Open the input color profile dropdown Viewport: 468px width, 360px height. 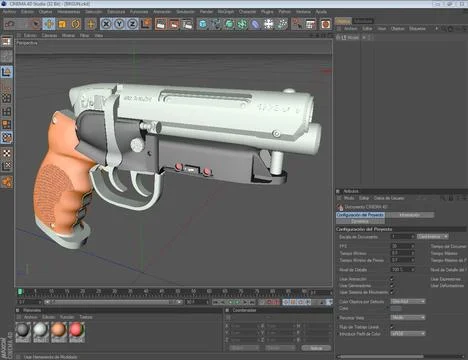(408, 333)
